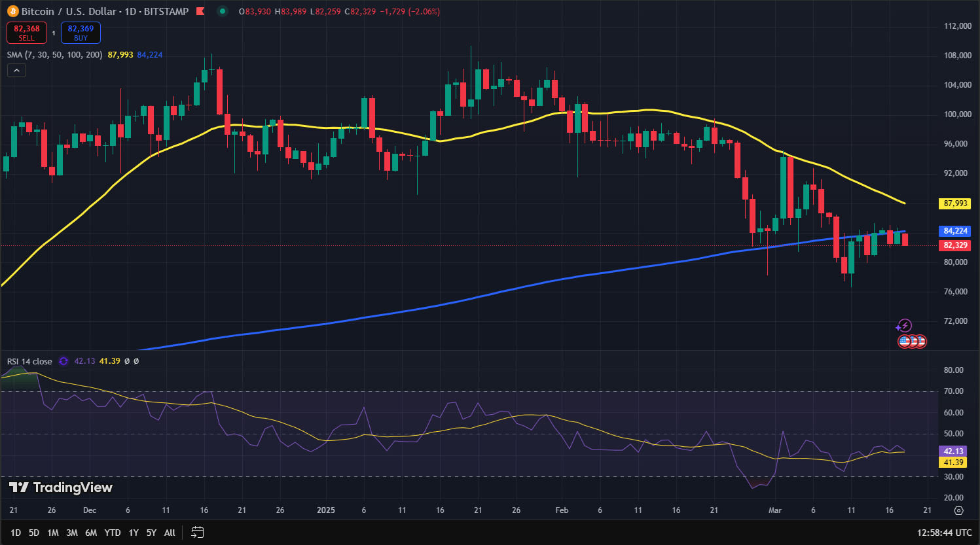Open the timezone menu at 12:58:44 UTC
This screenshot has height=545, width=980.
[944, 533]
